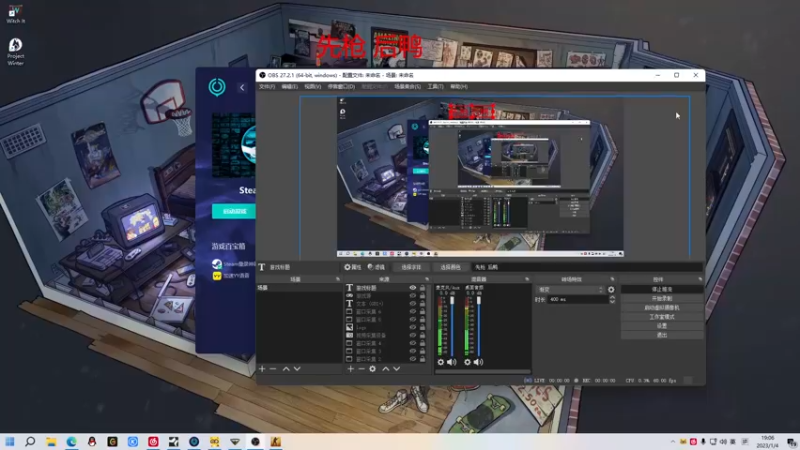Open 文件(F) menu in OBS
The image size is (800, 450).
point(267,87)
